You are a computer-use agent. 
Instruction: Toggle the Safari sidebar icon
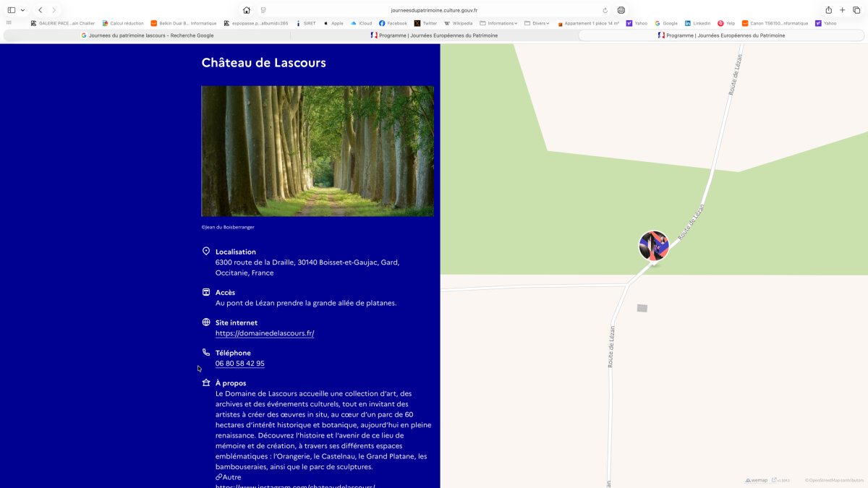[x=12, y=10]
